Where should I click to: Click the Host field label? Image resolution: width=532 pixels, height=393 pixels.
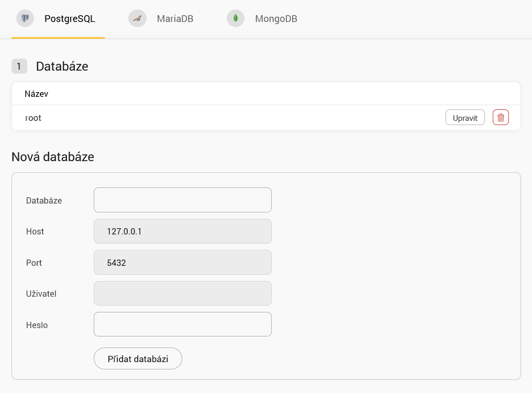click(35, 232)
